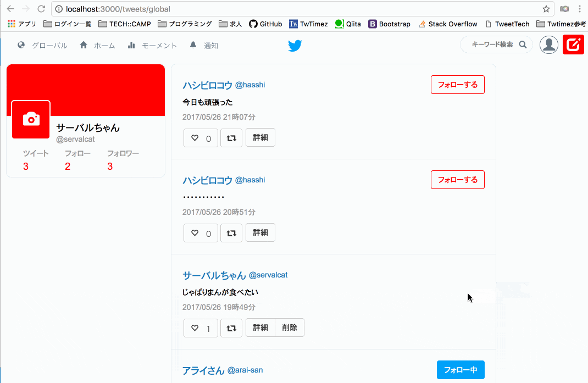Image resolution: width=588 pixels, height=383 pixels.
Task: Click the globe icon beside グローバル
Action: tap(21, 45)
